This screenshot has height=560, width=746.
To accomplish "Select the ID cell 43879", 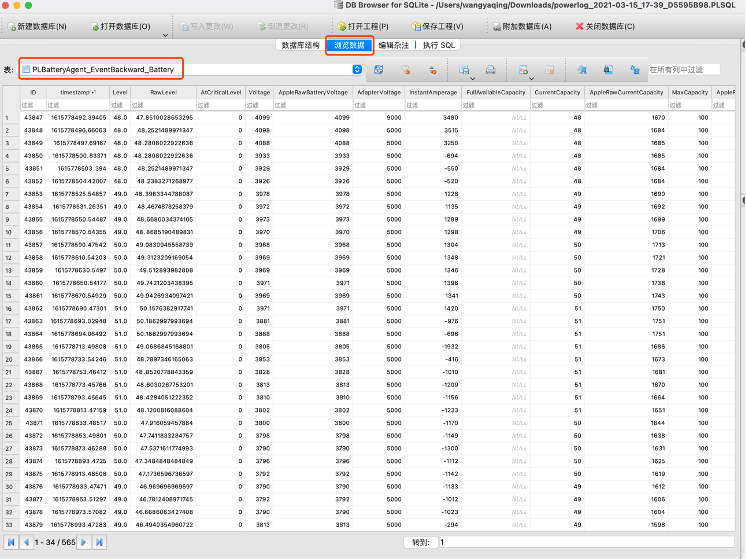I will (33, 524).
